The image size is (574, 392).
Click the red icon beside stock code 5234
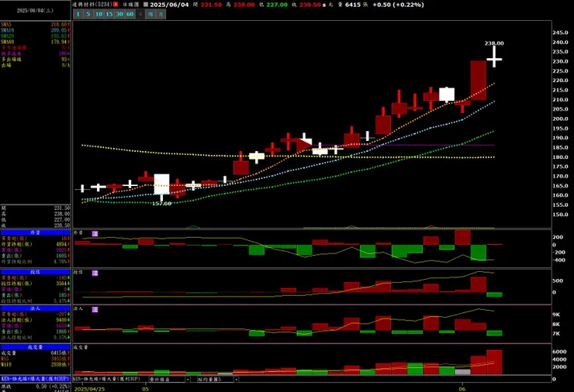116,5
